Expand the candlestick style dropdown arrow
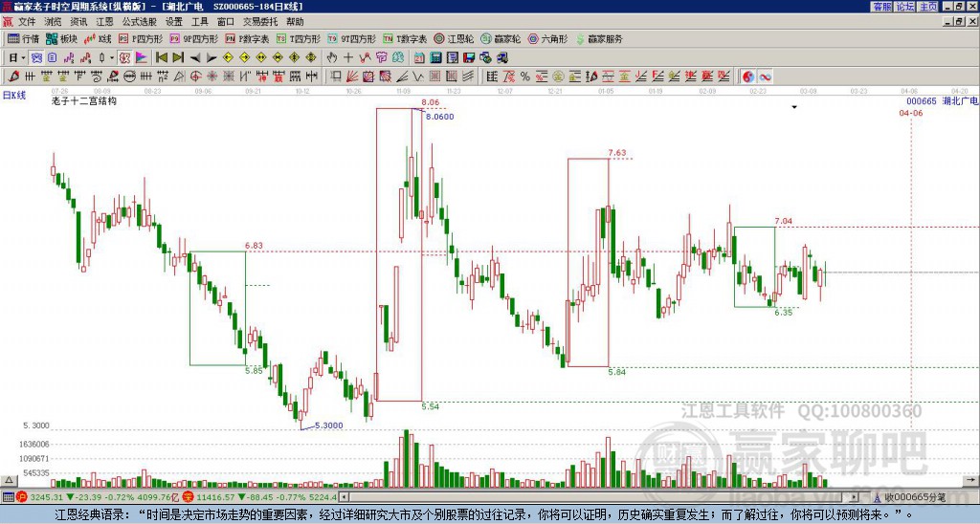This screenshot has width=980, height=524. 112,58
